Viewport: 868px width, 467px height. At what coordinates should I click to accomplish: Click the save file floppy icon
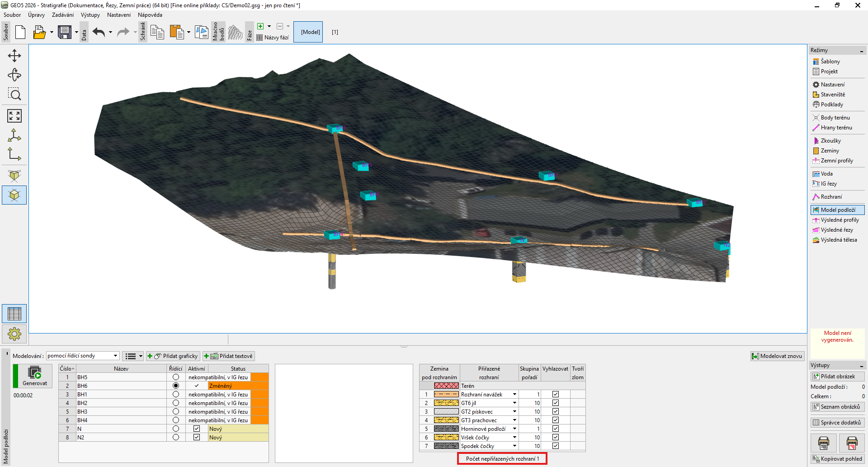click(65, 32)
